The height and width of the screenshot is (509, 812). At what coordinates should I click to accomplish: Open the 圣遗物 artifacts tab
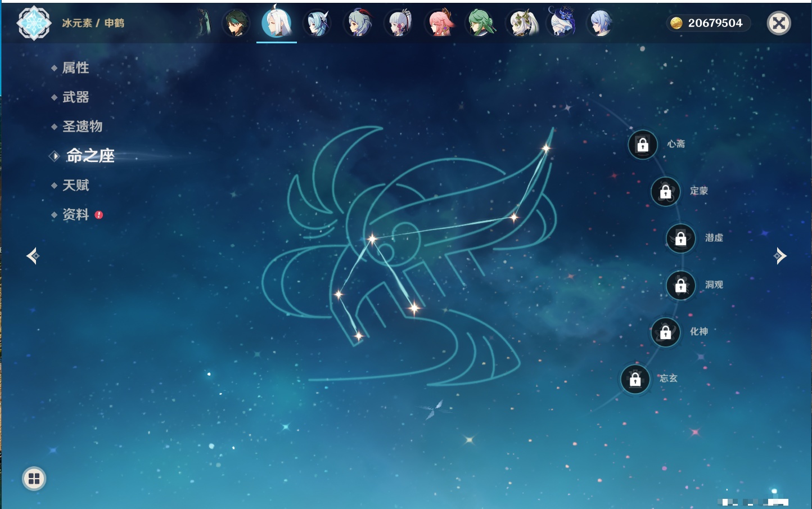coord(82,127)
